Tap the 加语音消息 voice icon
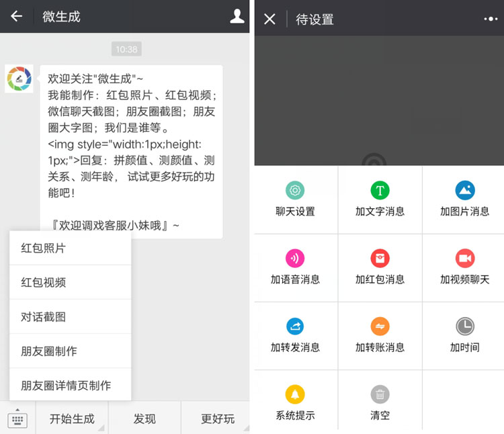This screenshot has width=504, height=434. coord(295,259)
